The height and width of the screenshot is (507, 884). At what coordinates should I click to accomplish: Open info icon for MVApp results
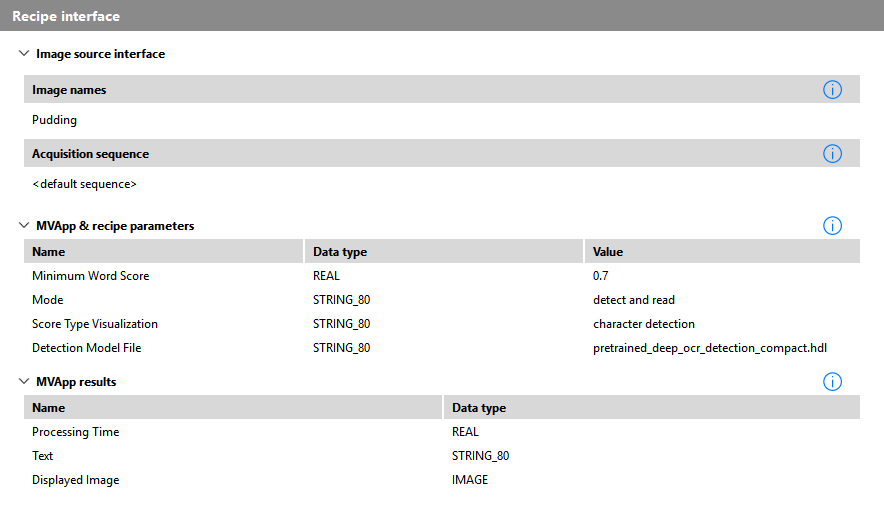tap(832, 382)
